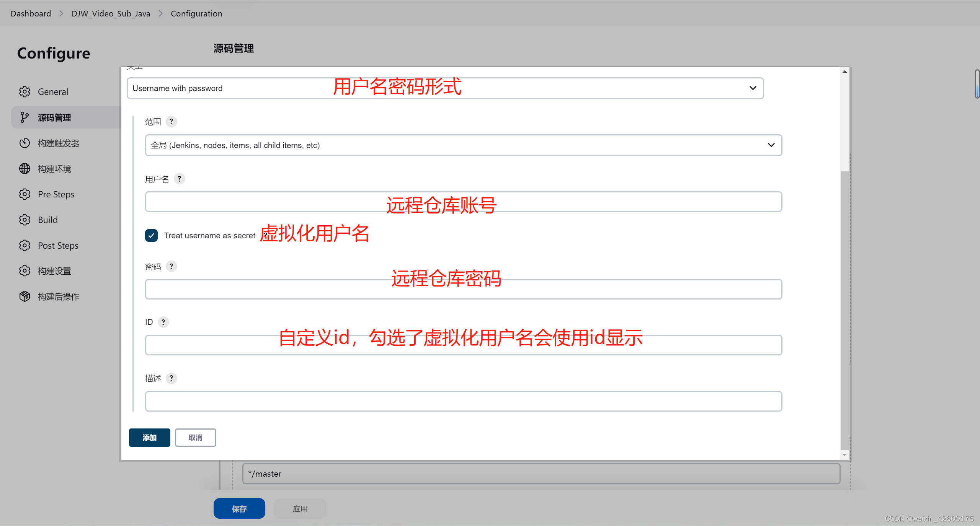This screenshot has height=526, width=980.
Task: Go to Pre Steps section
Action: coord(56,194)
